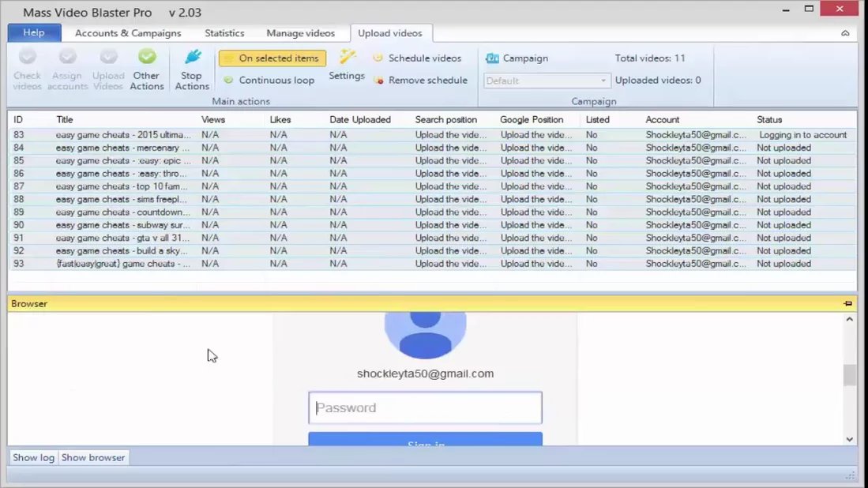Click the Password input field

pyautogui.click(x=425, y=408)
